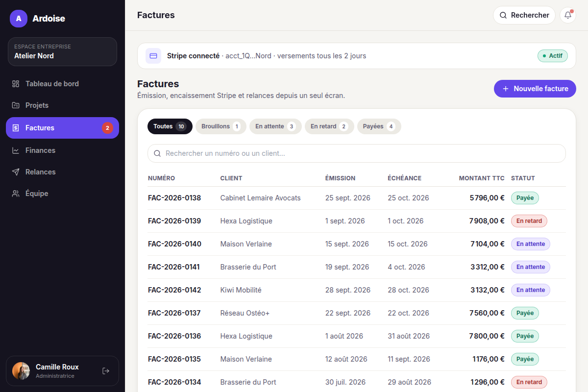Open invoice FAC-2026-0140
This screenshot has height=392, width=588.
pyautogui.click(x=174, y=244)
